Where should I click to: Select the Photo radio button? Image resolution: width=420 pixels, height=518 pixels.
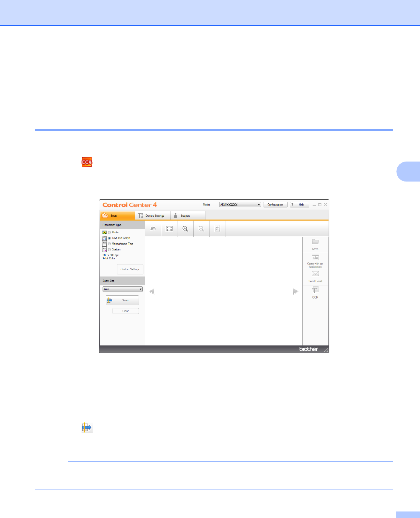(x=109, y=232)
